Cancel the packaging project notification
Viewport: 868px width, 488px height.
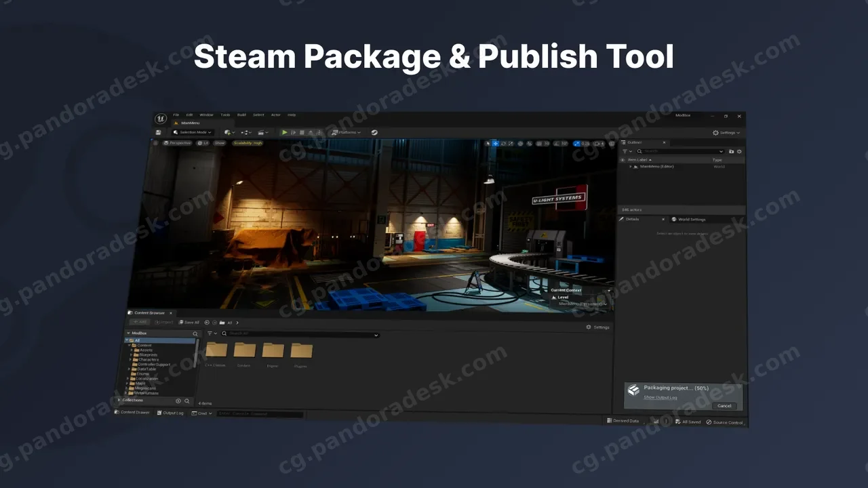pyautogui.click(x=724, y=405)
